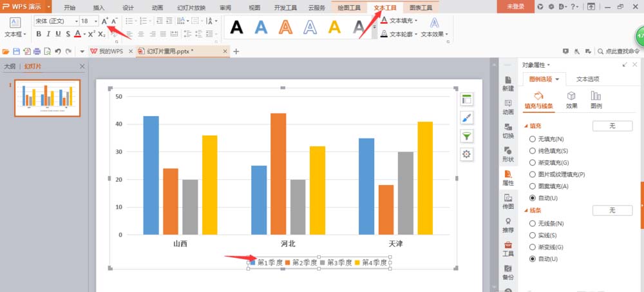
Task: Open the 开始 ribbon tab
Action: click(70, 7)
